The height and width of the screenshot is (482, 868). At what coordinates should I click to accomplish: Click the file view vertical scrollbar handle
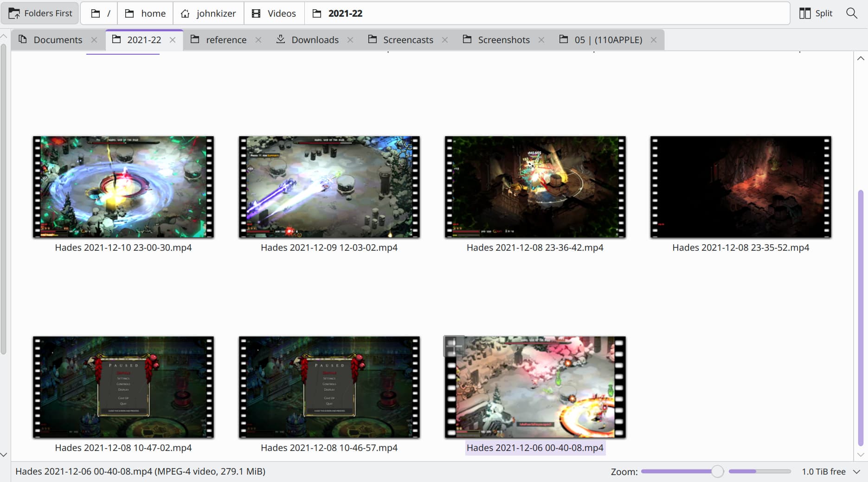click(x=861, y=317)
